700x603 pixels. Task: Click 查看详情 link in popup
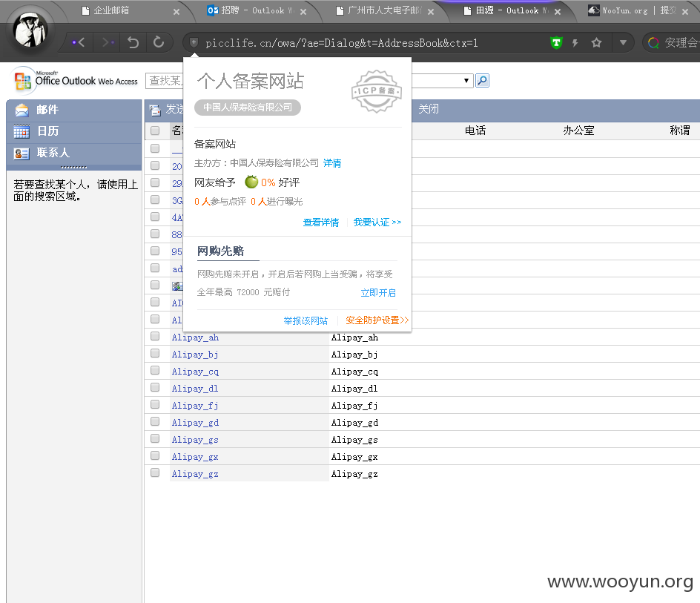click(x=321, y=223)
